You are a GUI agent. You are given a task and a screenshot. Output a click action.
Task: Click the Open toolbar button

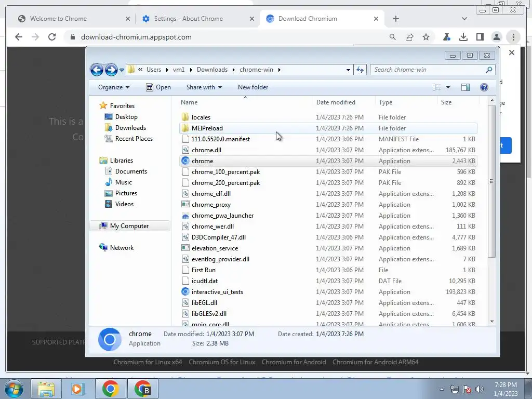click(x=158, y=87)
